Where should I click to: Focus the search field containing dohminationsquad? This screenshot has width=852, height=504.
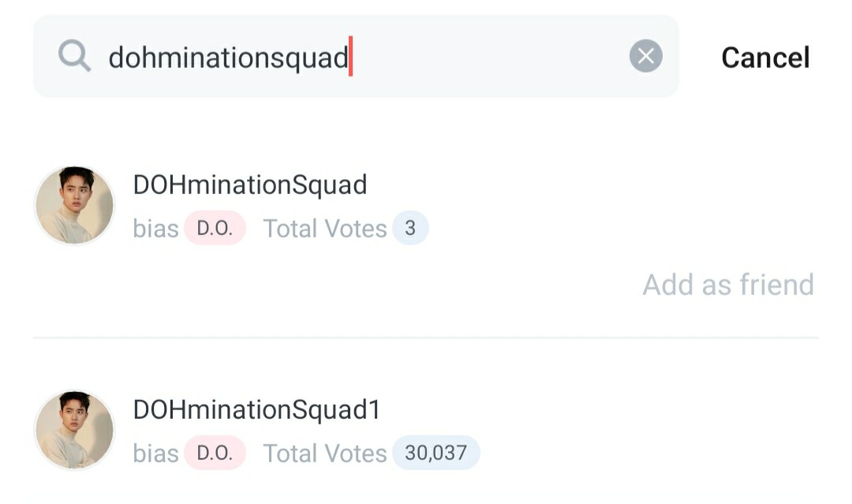pyautogui.click(x=356, y=57)
